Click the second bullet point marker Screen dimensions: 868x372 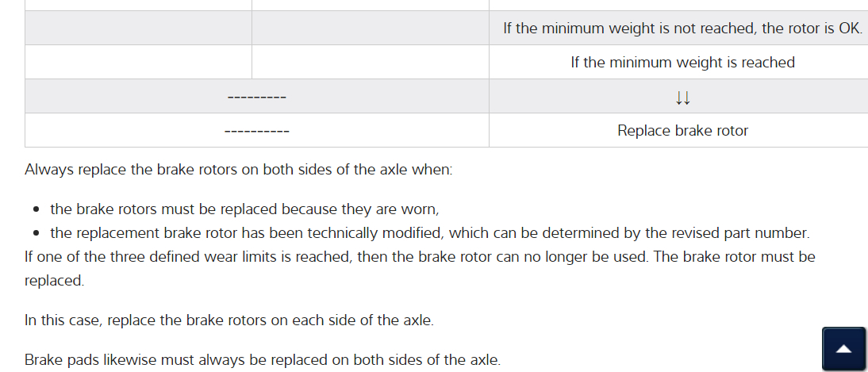[x=37, y=234]
